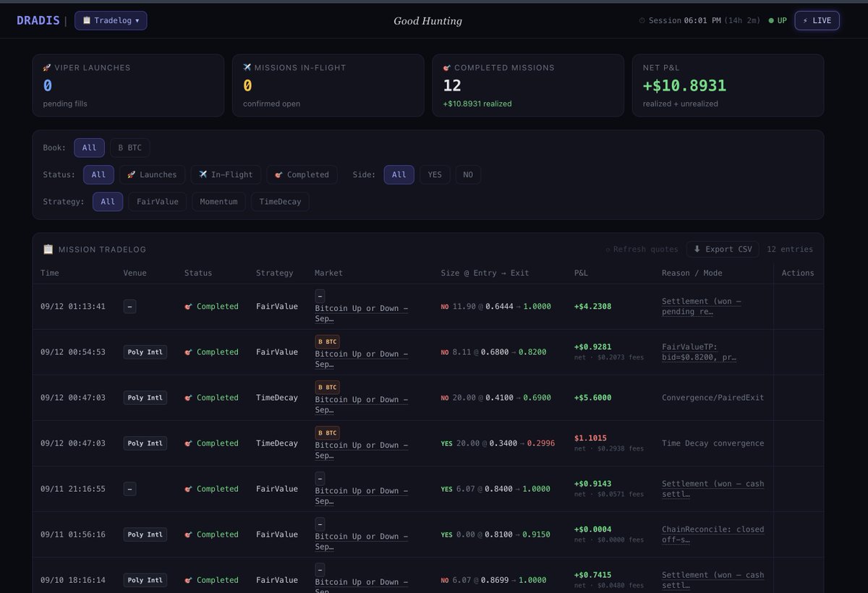Viewport: 868px width, 593px height.
Task: Click the Net P&L card value
Action: tap(684, 85)
